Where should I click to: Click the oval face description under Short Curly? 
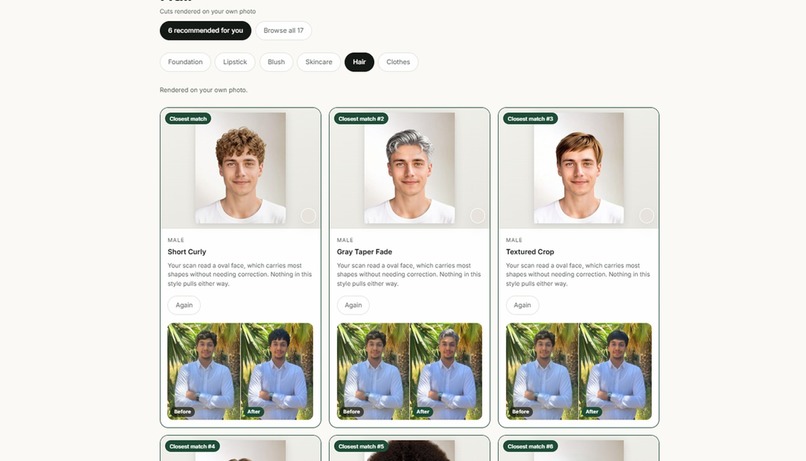pos(240,274)
